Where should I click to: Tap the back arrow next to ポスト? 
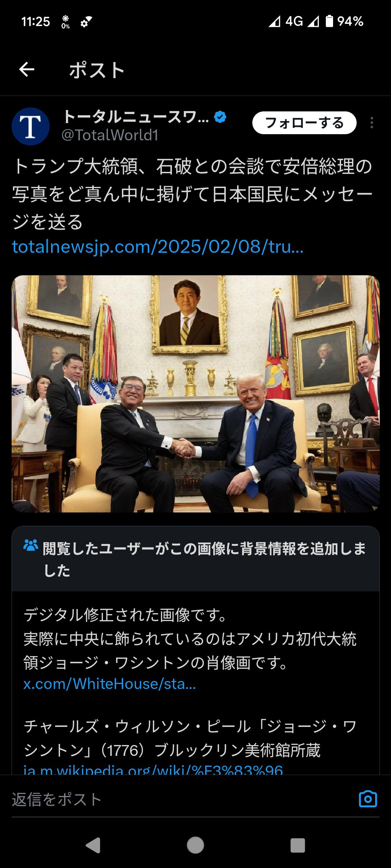26,69
